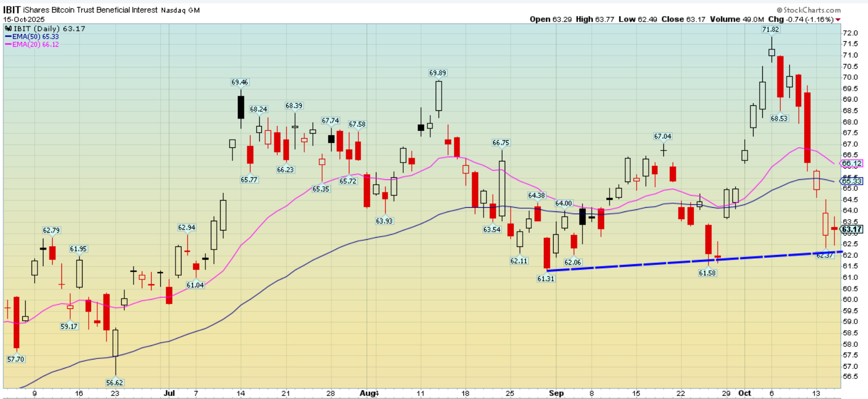868x399 pixels.
Task: Click the 15-Oct-2025 date label
Action: coord(24,19)
